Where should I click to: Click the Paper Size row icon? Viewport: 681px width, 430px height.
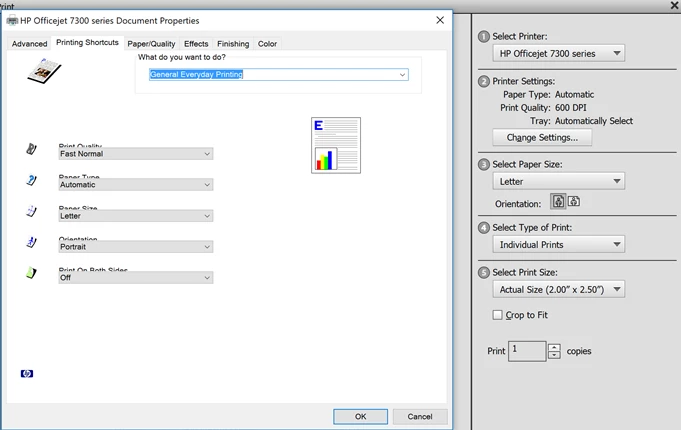pos(31,211)
